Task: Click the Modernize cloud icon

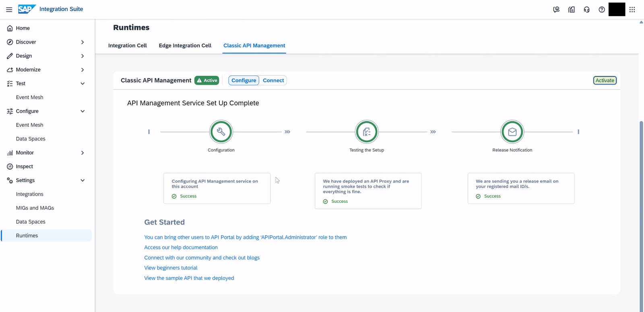Action: coord(10,70)
